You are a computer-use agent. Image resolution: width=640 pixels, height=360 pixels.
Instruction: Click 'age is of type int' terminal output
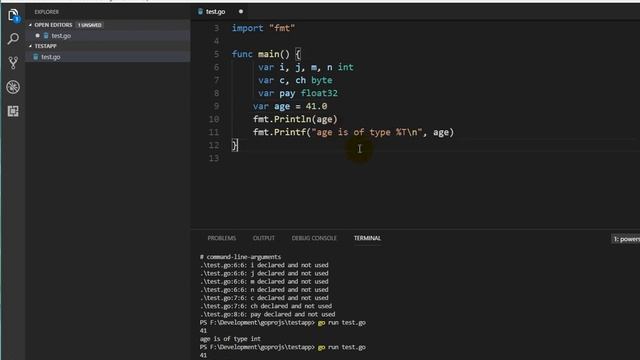point(230,339)
